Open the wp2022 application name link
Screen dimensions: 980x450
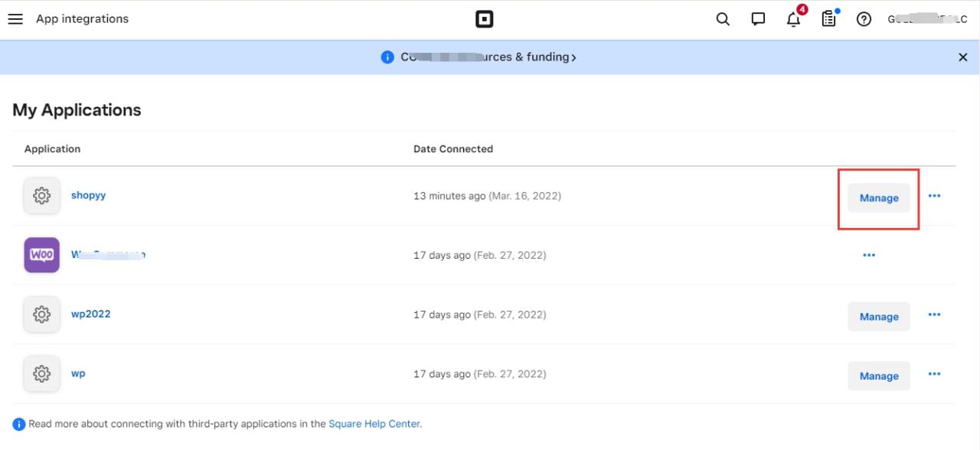coord(90,314)
